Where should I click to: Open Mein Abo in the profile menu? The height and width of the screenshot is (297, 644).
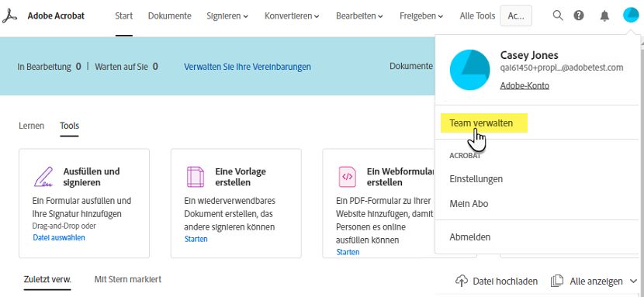click(469, 203)
